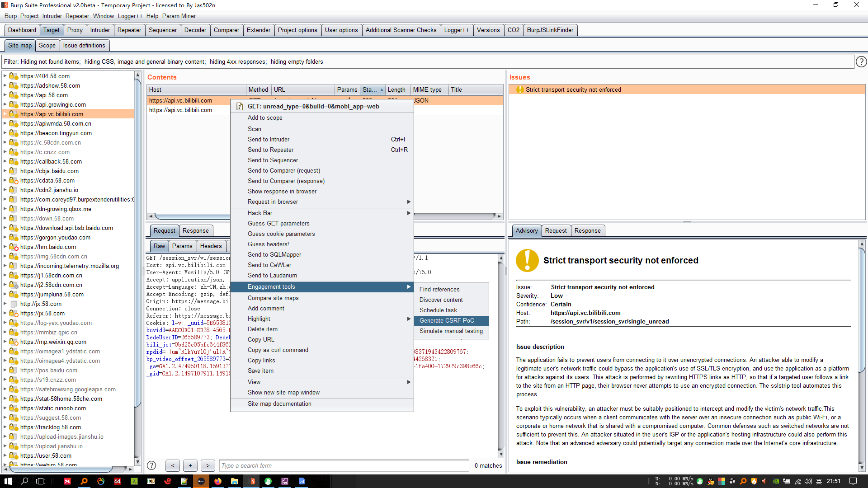Expand the https://hm.baidu.com tree node

[5, 247]
